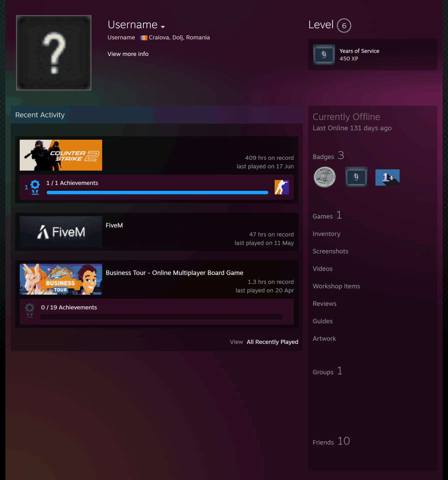Click the profile avatar question mark image
The image size is (448, 480).
tap(54, 53)
